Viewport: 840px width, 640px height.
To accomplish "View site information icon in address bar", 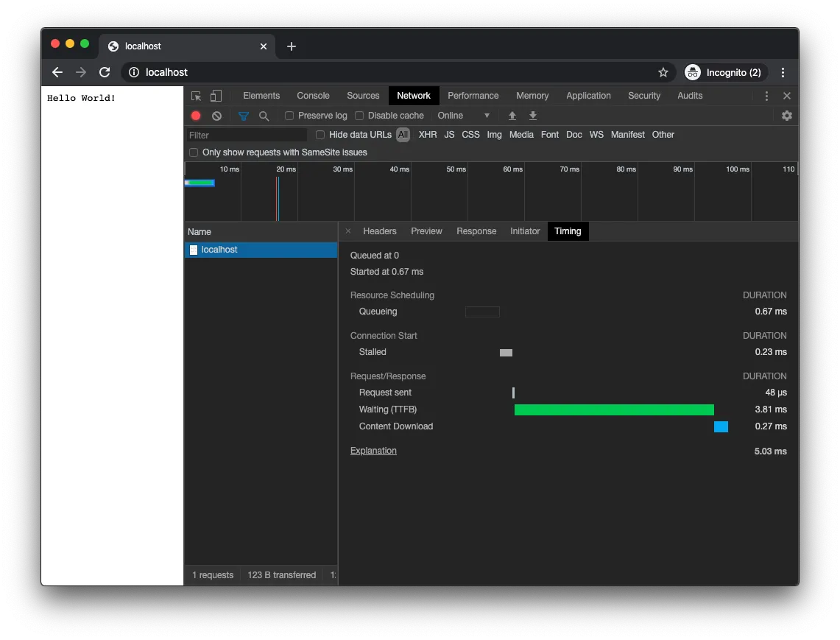I will pyautogui.click(x=134, y=72).
